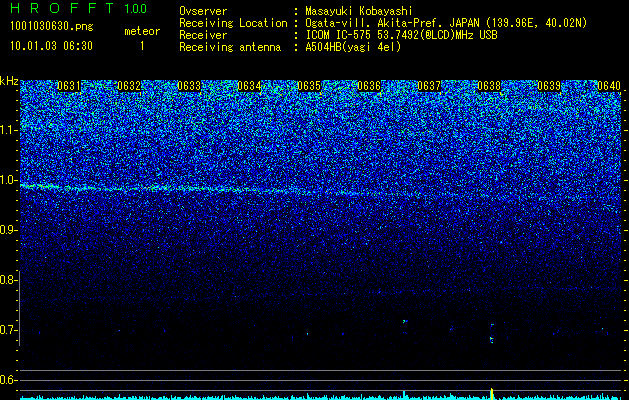Click the 1.0 kHz axis label
This screenshot has height=400, width=629.
click(x=9, y=180)
